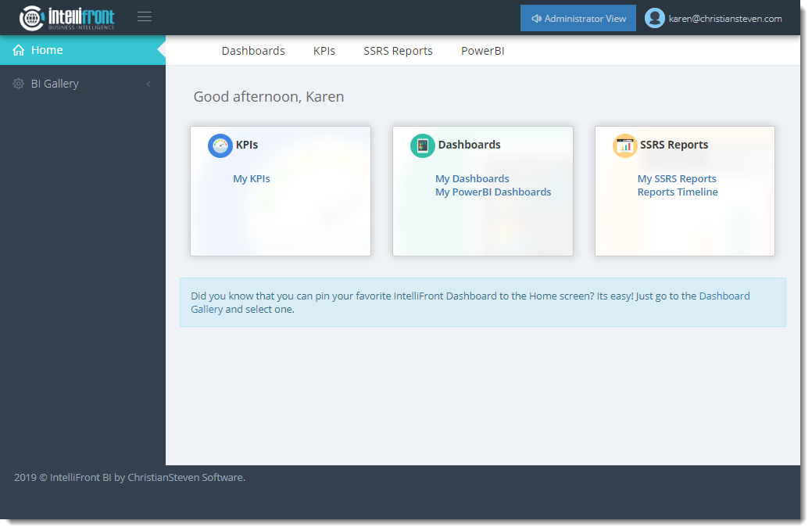Open the Dashboards top menu item

coord(253,51)
